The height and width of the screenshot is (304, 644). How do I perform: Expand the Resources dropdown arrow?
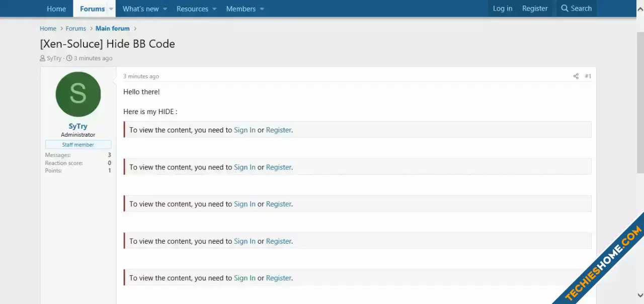pyautogui.click(x=214, y=9)
